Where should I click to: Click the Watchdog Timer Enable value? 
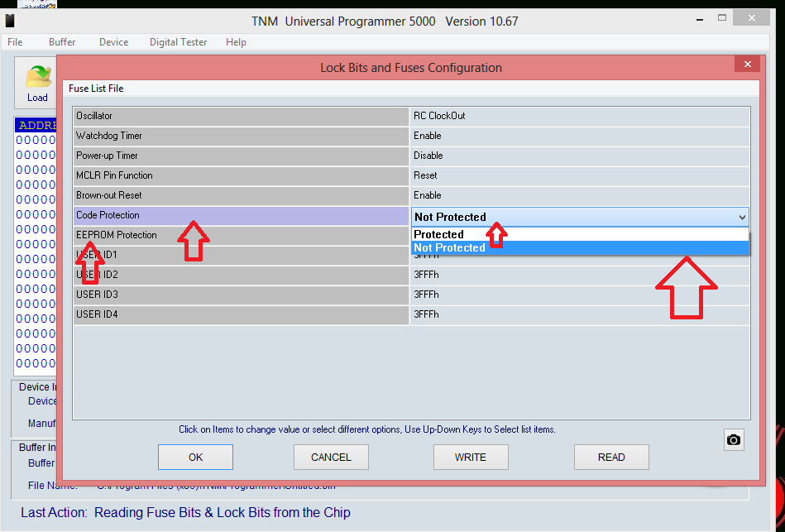click(x=580, y=136)
